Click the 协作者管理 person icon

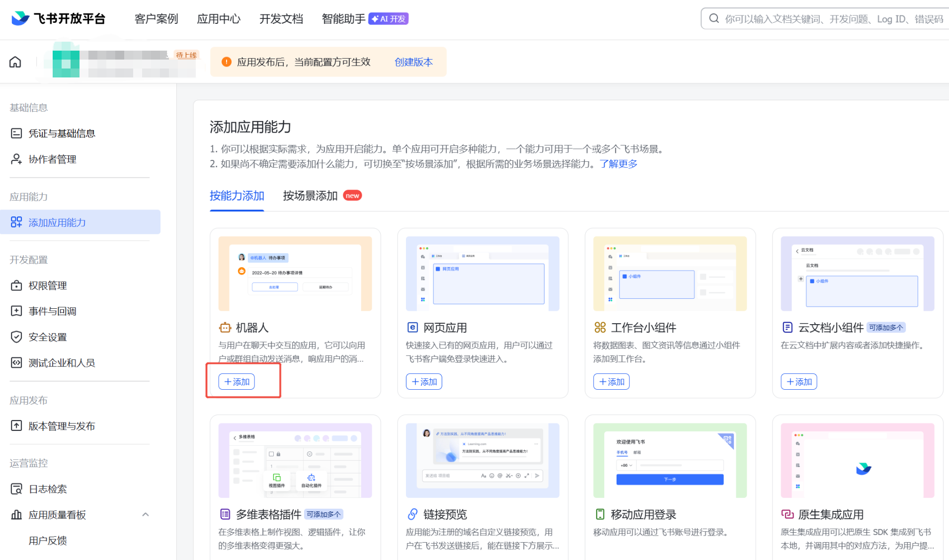coord(16,159)
